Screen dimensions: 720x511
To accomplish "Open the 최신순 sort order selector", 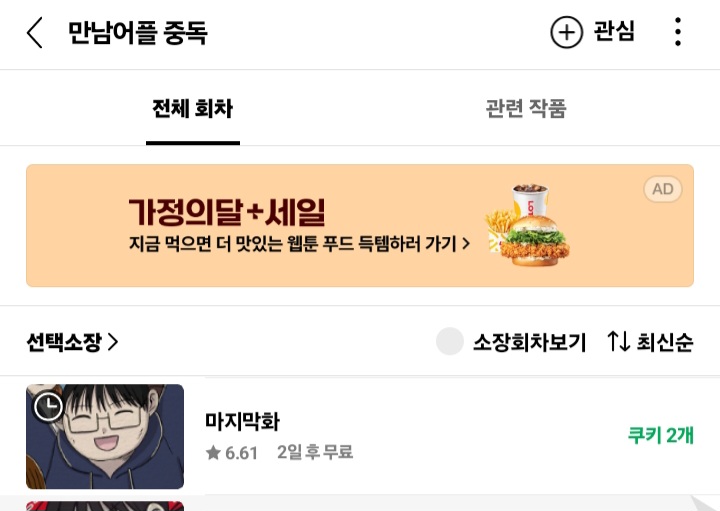I will [664, 342].
